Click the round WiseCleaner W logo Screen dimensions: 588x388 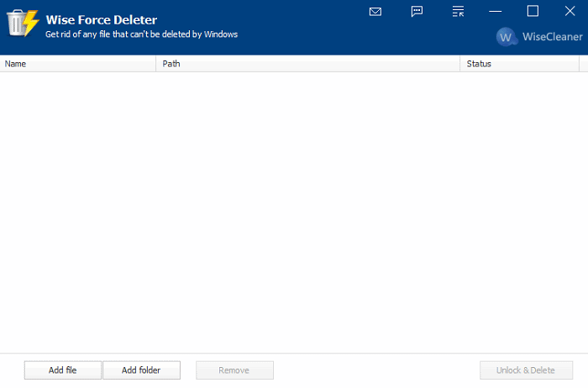507,37
